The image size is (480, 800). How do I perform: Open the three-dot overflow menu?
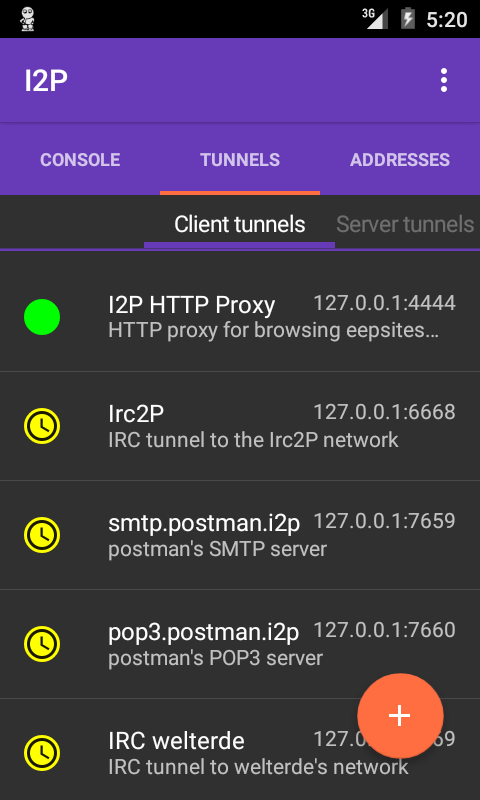[x=444, y=80]
